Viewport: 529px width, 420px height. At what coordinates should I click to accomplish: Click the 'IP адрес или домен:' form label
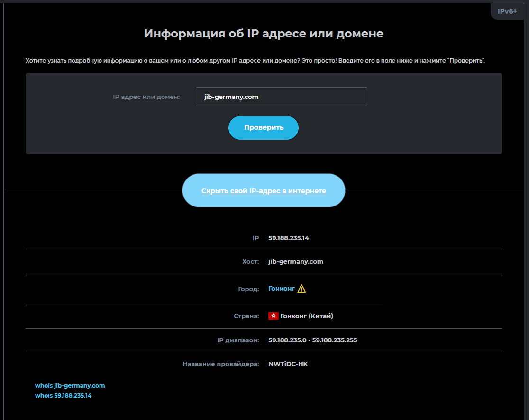pyautogui.click(x=146, y=97)
